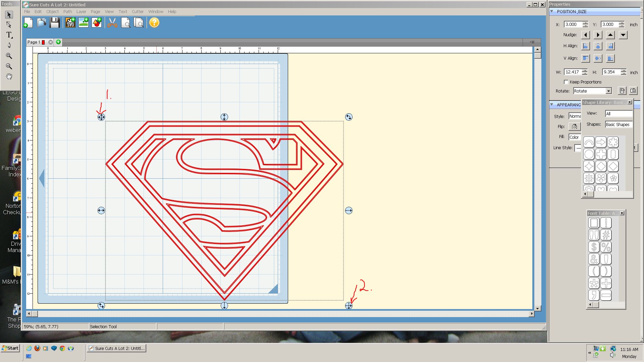
Task: Activate the zoom in magnifier tool
Action: tap(9, 56)
